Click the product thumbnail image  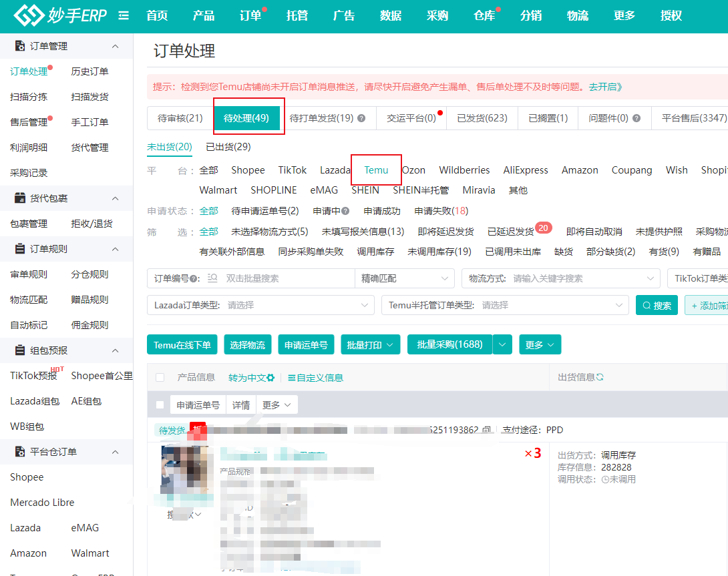186,470
